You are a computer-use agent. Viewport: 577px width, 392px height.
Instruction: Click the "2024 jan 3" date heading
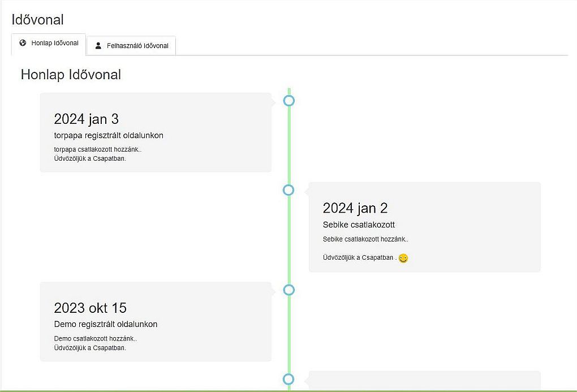pyautogui.click(x=86, y=119)
